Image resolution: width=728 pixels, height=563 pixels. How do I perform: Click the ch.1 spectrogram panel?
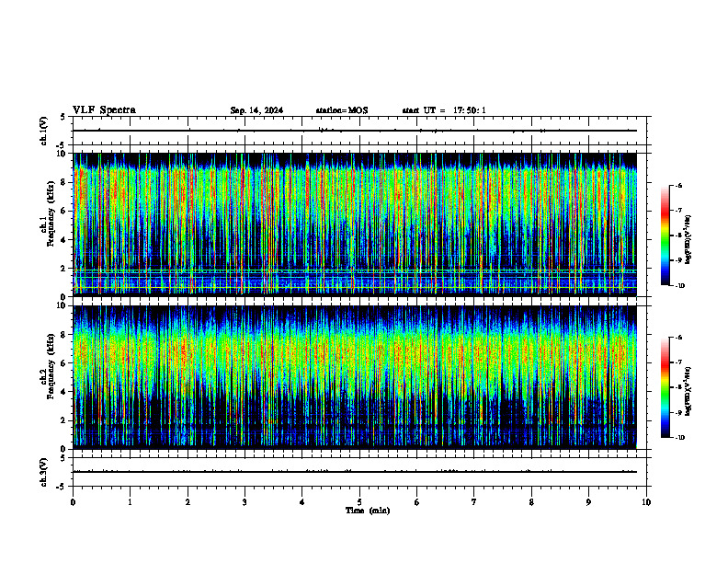pos(355,224)
